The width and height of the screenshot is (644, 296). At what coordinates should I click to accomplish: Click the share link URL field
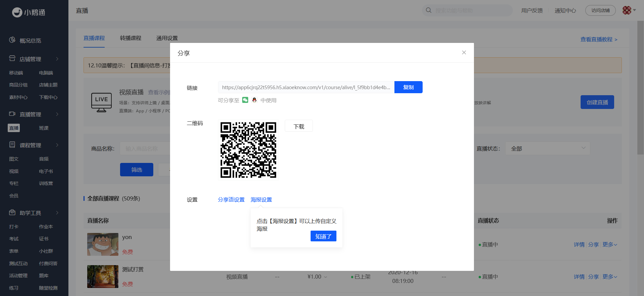tap(306, 87)
